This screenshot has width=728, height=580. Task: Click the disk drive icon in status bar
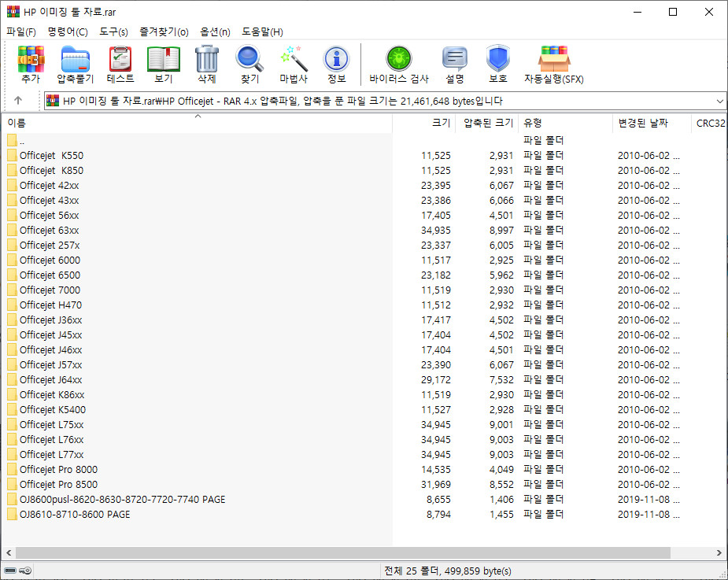pyautogui.click(x=10, y=571)
